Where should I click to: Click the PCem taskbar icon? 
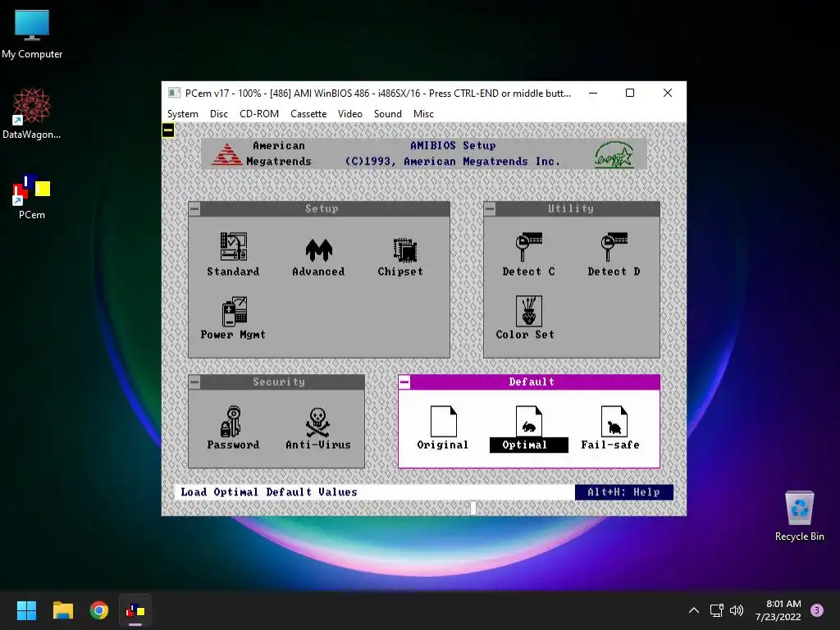(135, 610)
